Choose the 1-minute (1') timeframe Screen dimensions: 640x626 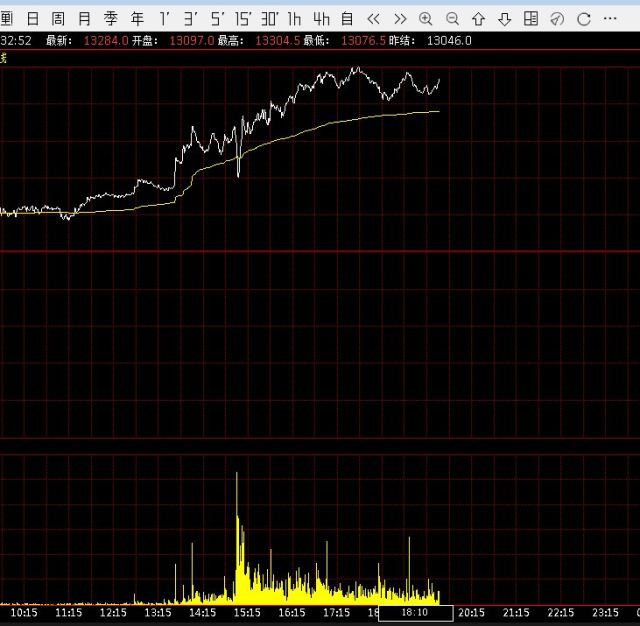pos(164,19)
